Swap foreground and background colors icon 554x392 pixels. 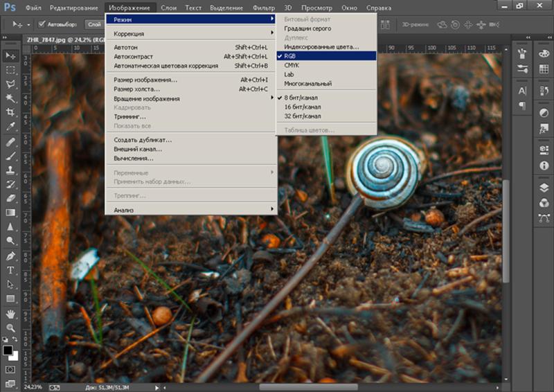[x=15, y=339]
